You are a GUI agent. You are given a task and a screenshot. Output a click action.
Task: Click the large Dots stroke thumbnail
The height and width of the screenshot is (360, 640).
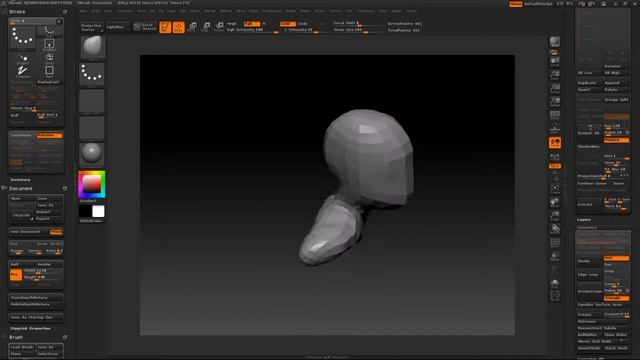tap(22, 38)
